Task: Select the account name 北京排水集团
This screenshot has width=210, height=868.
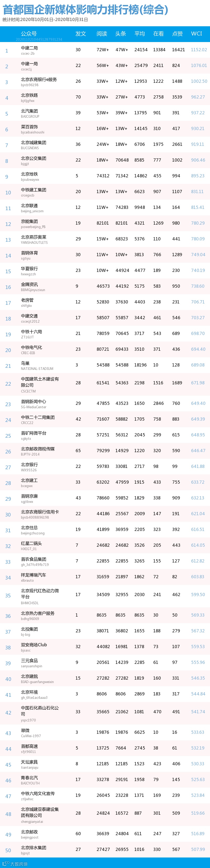Action: tap(33, 848)
